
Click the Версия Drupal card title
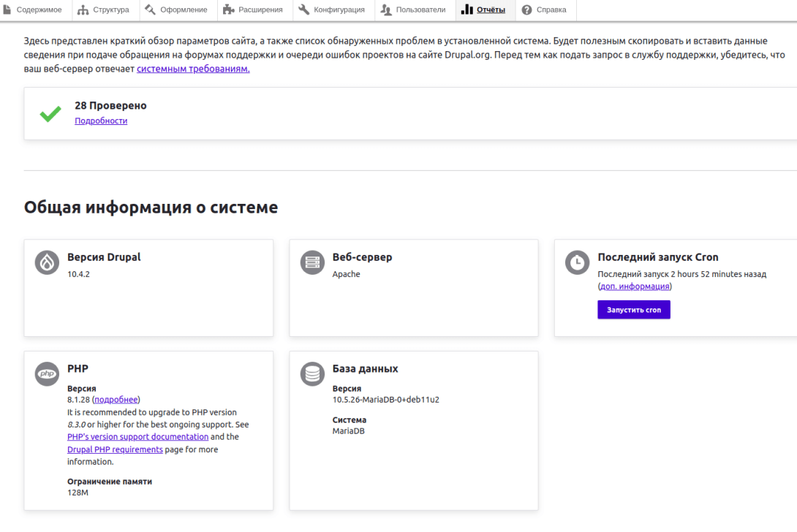coord(105,257)
